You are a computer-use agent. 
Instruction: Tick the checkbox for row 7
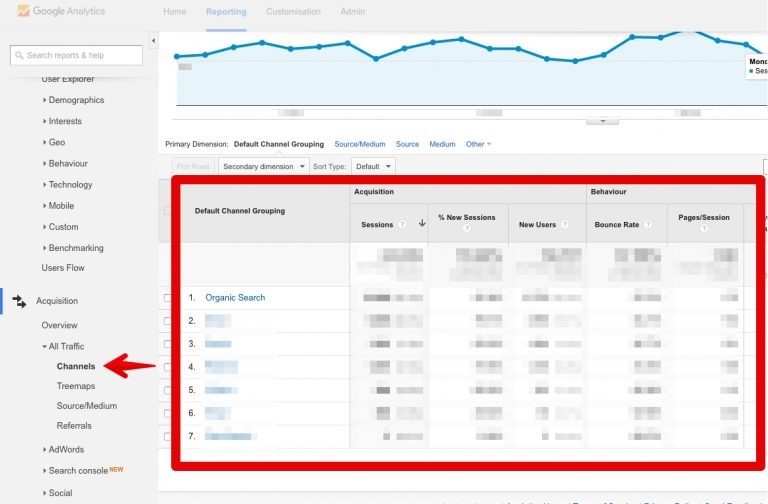pyautogui.click(x=168, y=436)
